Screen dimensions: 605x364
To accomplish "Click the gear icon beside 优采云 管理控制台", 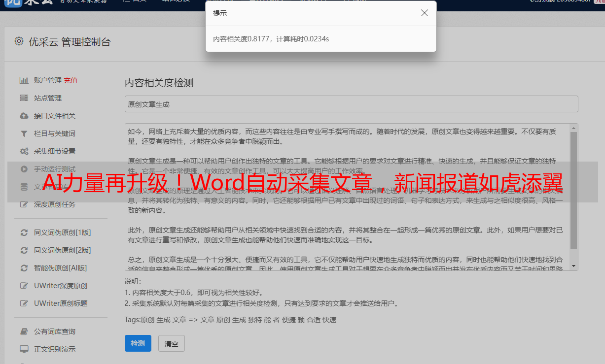I will (19, 41).
